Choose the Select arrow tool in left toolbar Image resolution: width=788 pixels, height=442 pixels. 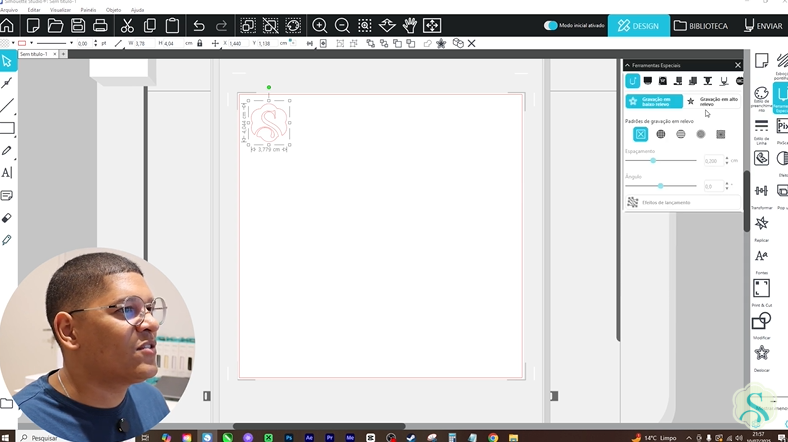[x=7, y=61]
